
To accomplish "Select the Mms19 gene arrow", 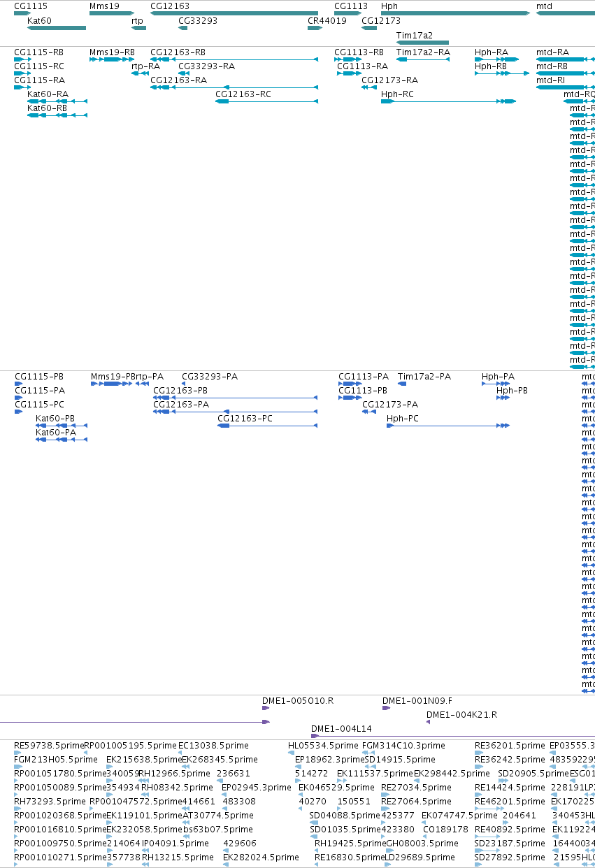I will coord(111,13).
